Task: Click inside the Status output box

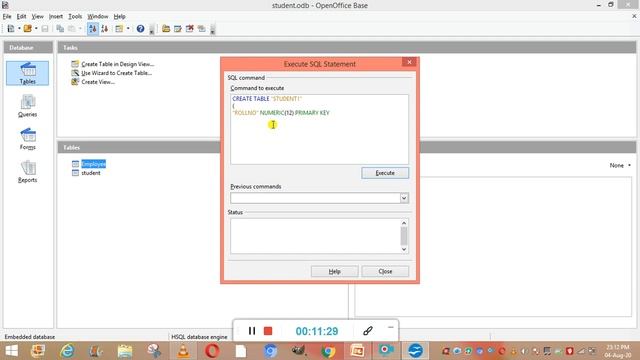Action: [315, 236]
